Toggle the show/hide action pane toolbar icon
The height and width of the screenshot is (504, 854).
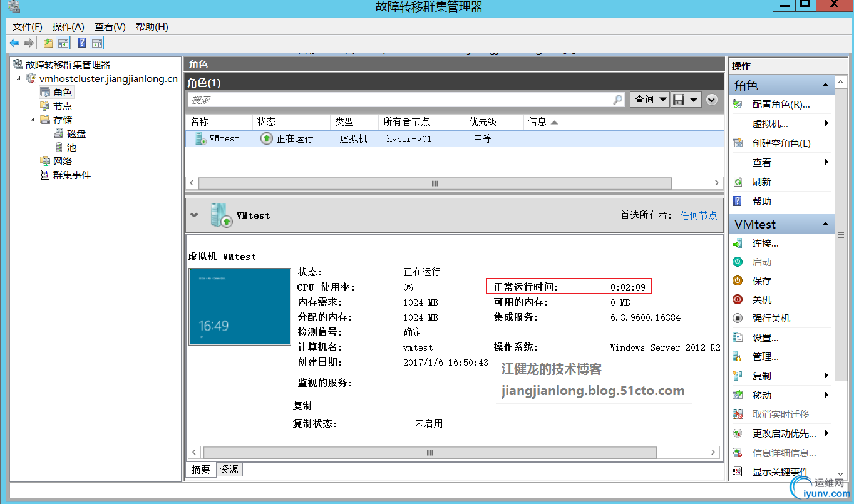pos(96,43)
